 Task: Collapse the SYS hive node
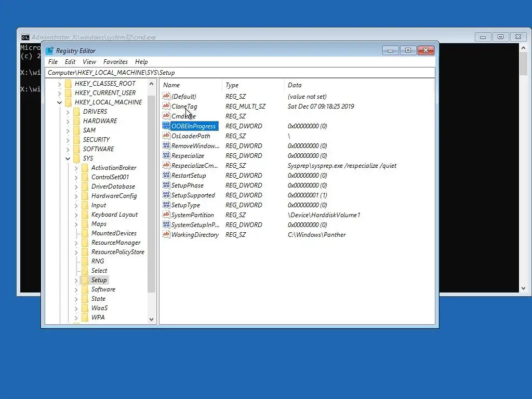tap(68, 158)
